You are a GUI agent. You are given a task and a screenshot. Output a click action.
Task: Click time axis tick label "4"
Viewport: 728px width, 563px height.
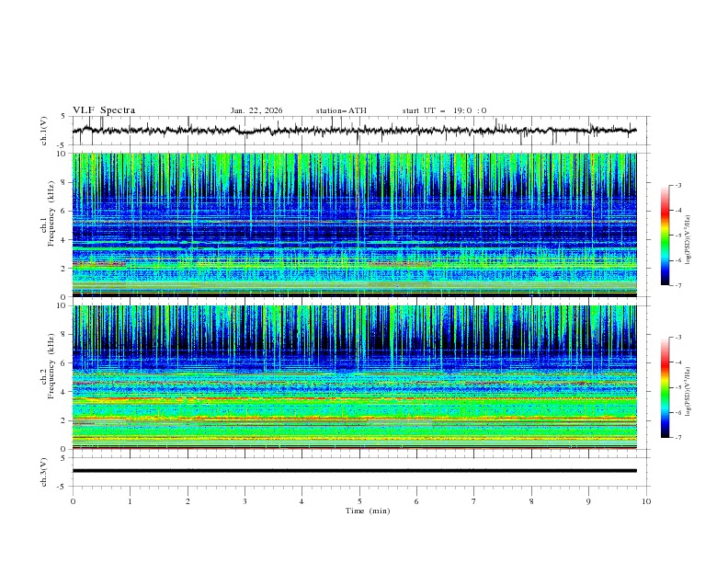[x=302, y=501]
